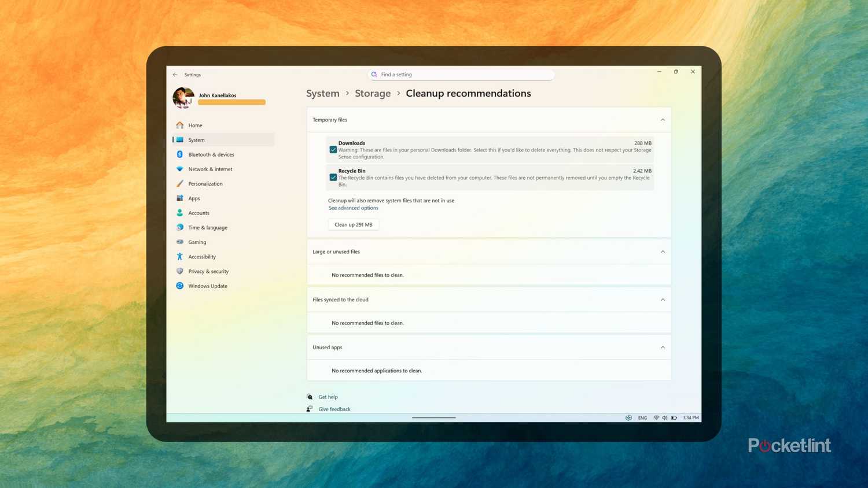Click the Privacy & security shield icon
Screen dimensions: 868x488
[x=180, y=271]
